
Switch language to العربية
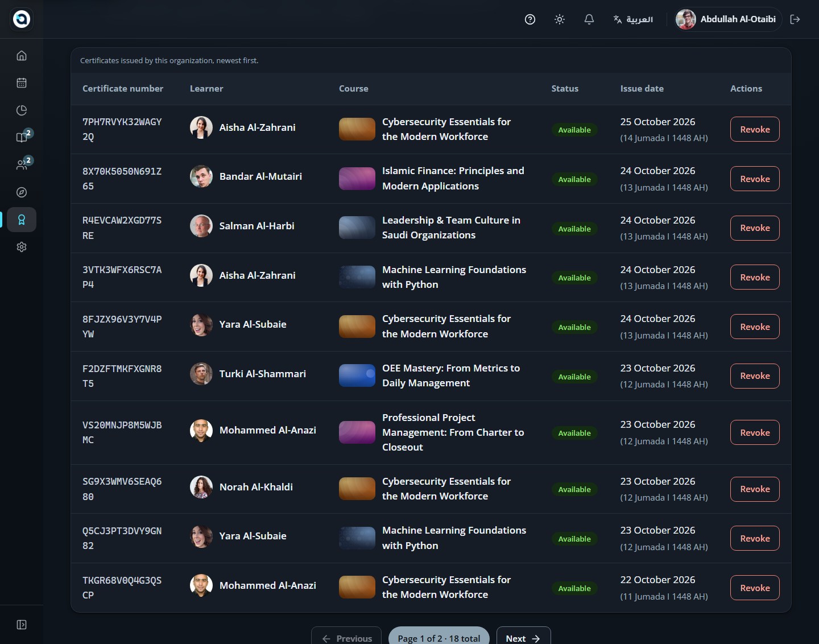pos(633,19)
